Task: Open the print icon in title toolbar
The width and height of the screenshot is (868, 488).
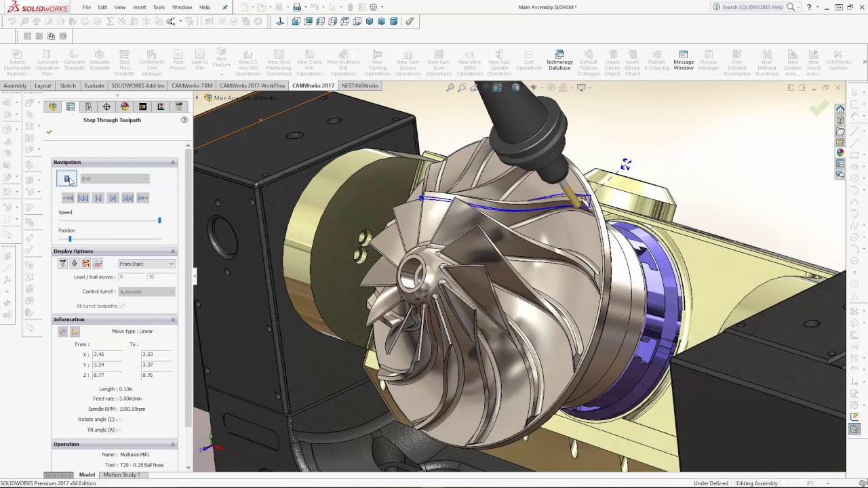Action: [296, 7]
